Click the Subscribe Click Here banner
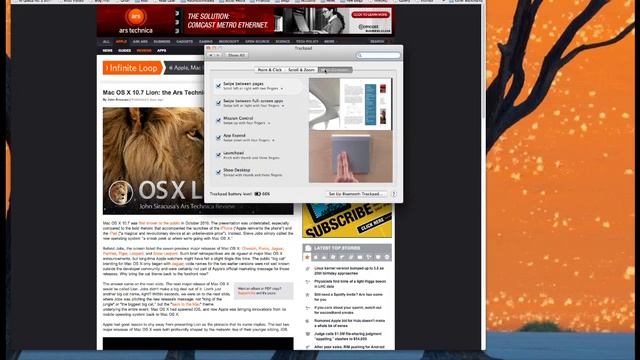640x360 pixels. pos(347,220)
